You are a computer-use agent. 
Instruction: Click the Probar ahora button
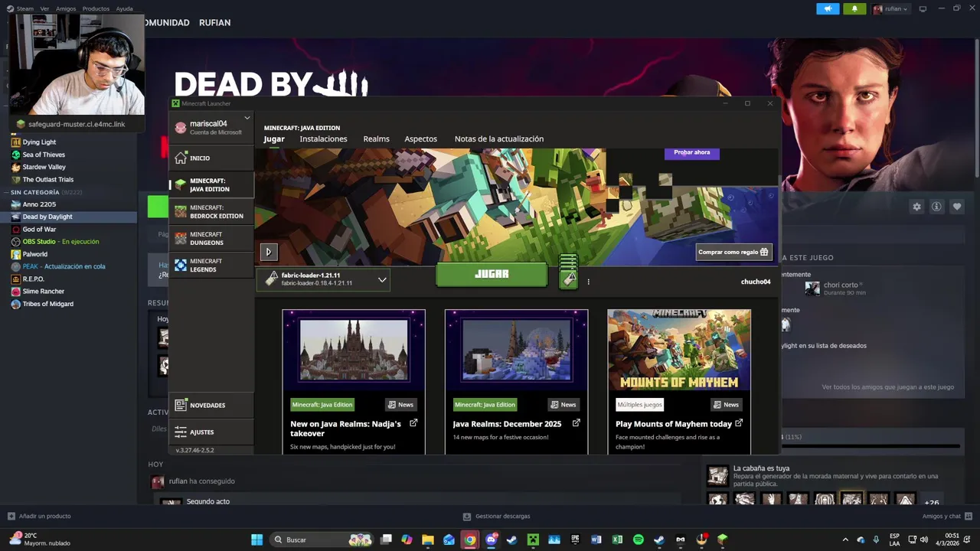click(691, 152)
